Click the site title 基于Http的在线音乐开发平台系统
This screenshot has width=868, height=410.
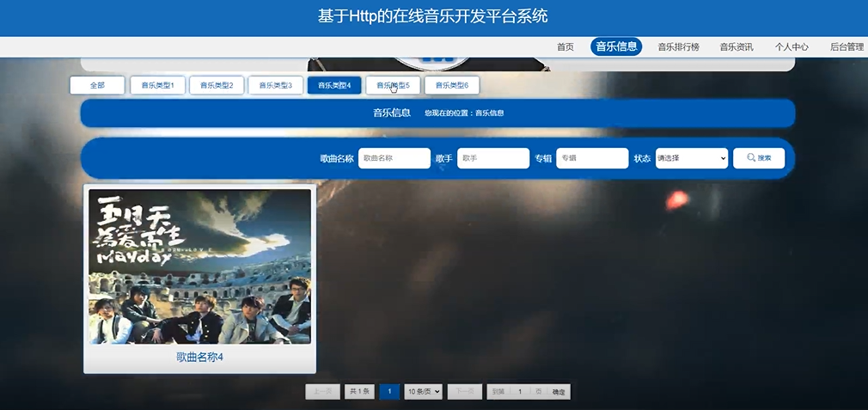tap(433, 16)
